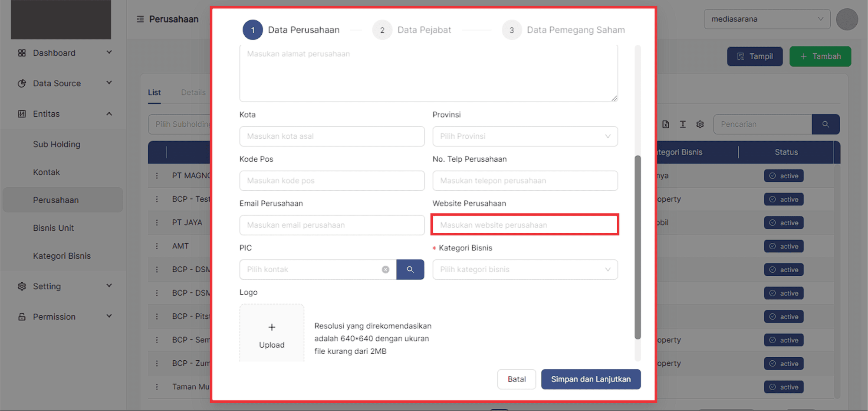Open the Pilih Provinsi dropdown
Image resolution: width=868 pixels, height=411 pixels.
click(x=525, y=136)
